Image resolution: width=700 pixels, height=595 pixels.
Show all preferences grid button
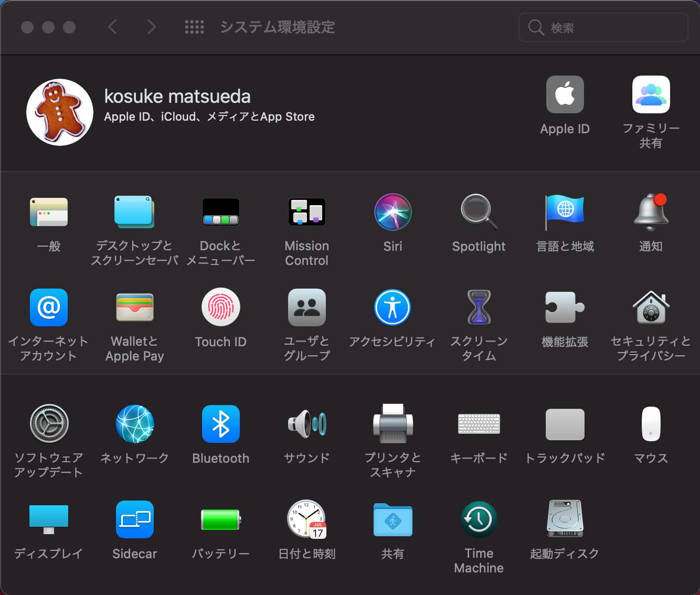[x=194, y=27]
